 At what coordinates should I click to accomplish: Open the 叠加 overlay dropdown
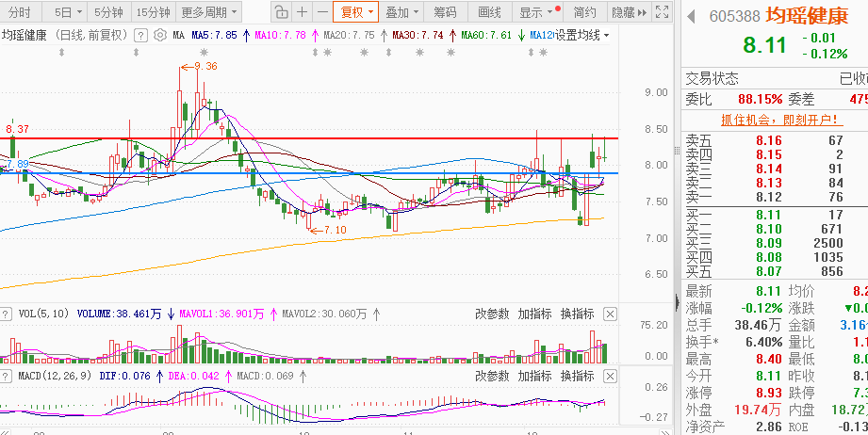(x=401, y=11)
